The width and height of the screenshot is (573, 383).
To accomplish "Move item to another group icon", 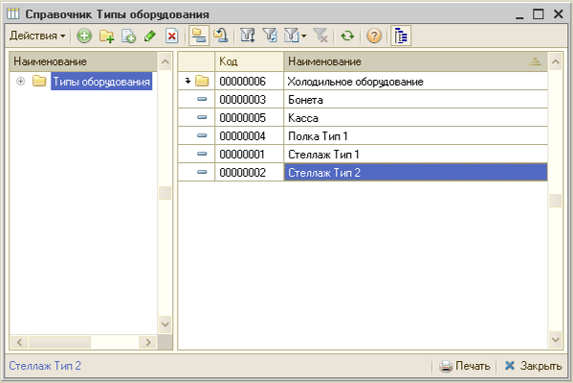I will 221,36.
